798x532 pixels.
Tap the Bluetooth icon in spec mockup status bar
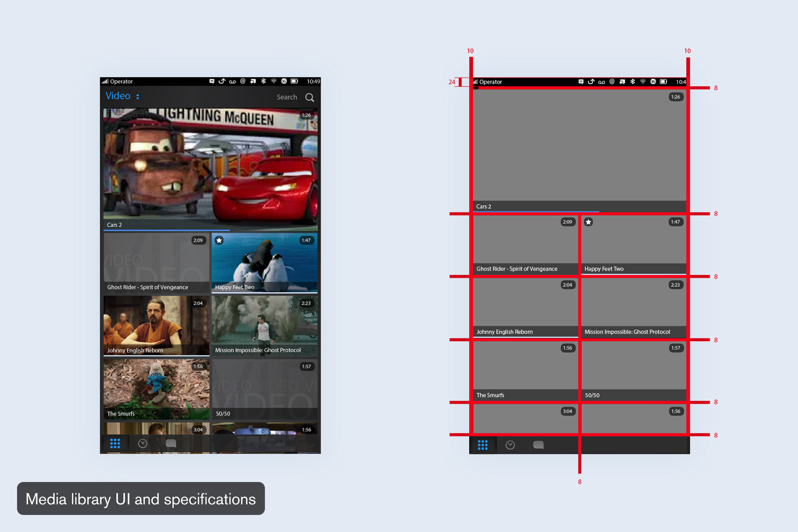632,82
